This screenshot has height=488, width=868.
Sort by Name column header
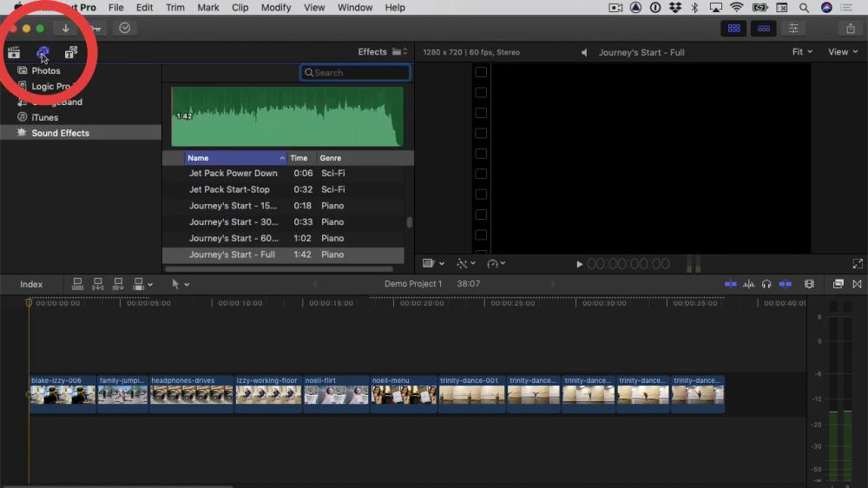coord(235,158)
